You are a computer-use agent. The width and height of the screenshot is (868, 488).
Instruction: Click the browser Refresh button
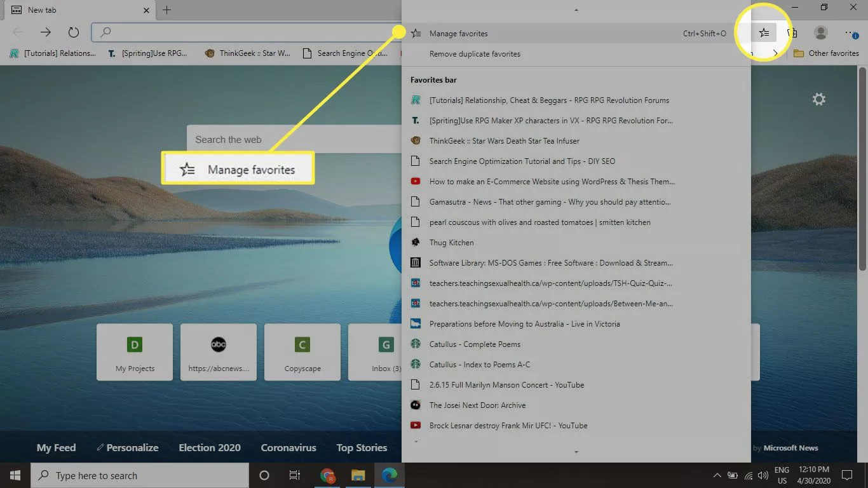click(73, 32)
